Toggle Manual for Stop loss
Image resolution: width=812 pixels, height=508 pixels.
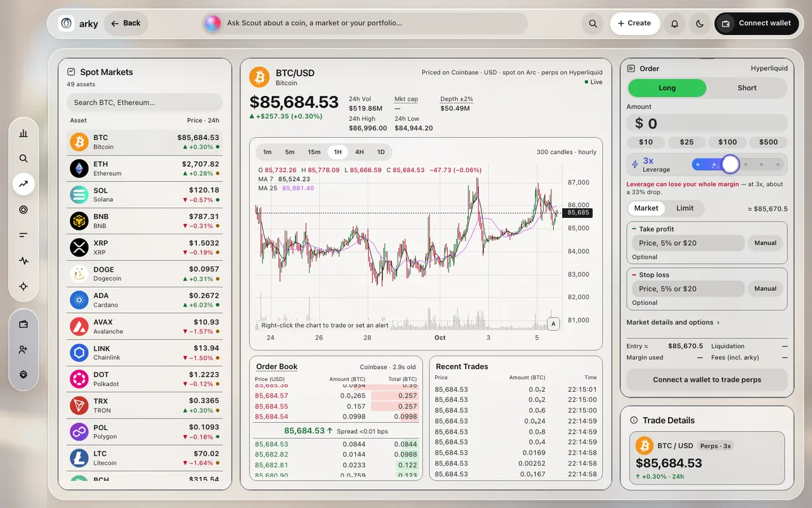click(x=765, y=288)
